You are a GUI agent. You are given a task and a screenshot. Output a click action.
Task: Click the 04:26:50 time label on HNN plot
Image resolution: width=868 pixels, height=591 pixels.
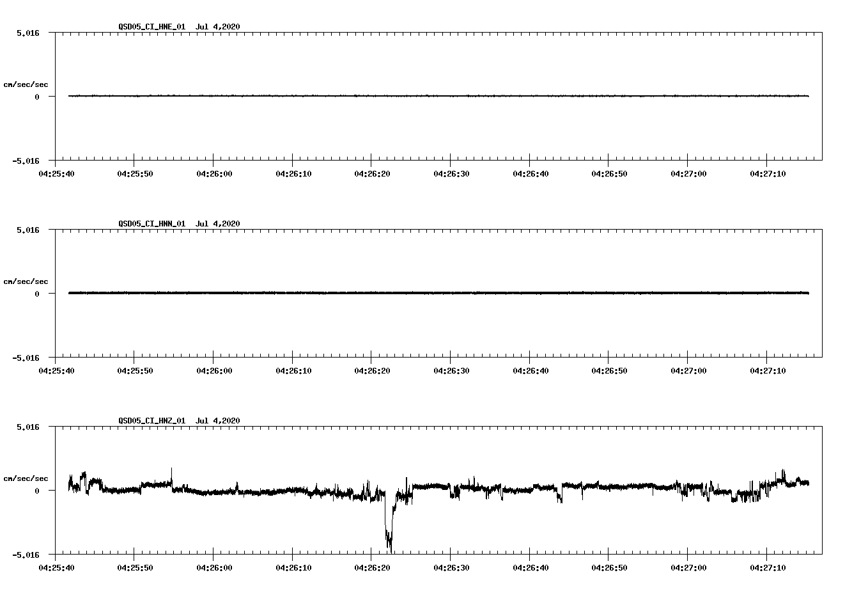tap(608, 370)
